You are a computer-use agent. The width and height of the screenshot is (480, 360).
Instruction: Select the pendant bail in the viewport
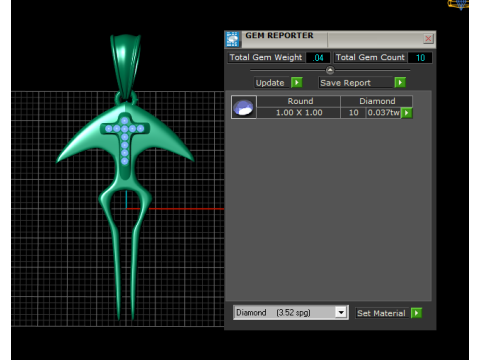tap(126, 65)
